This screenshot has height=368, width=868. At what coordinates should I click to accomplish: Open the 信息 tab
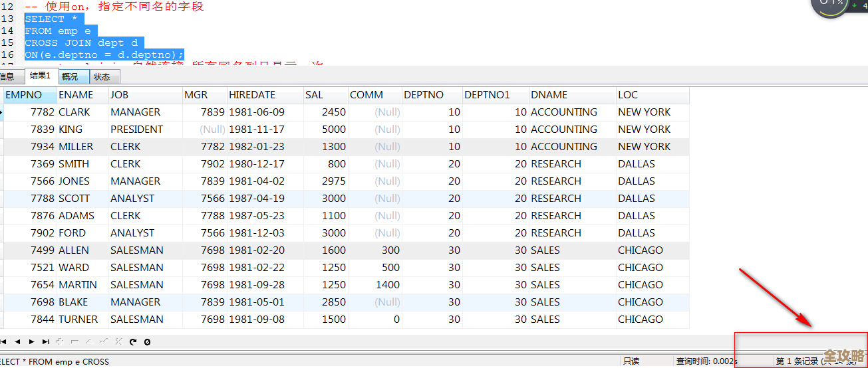point(7,77)
